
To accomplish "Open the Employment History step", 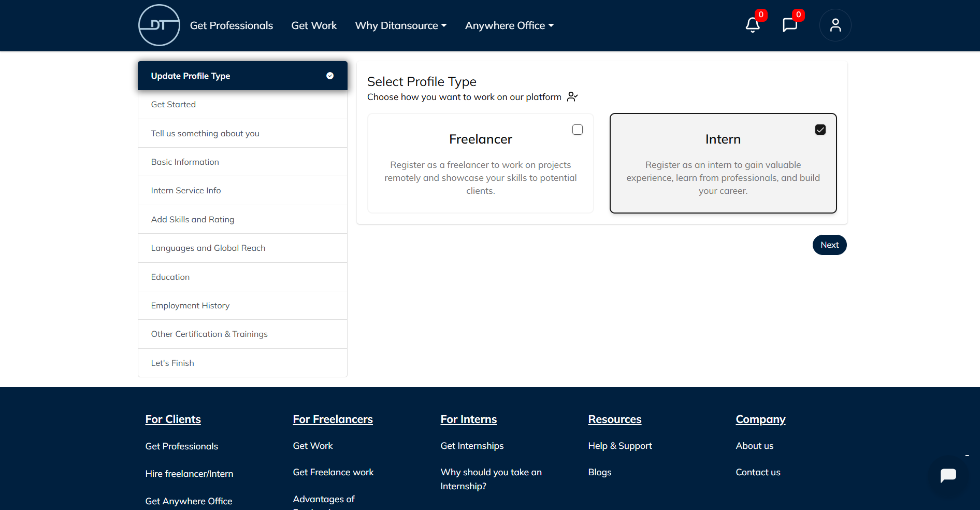I will (242, 305).
